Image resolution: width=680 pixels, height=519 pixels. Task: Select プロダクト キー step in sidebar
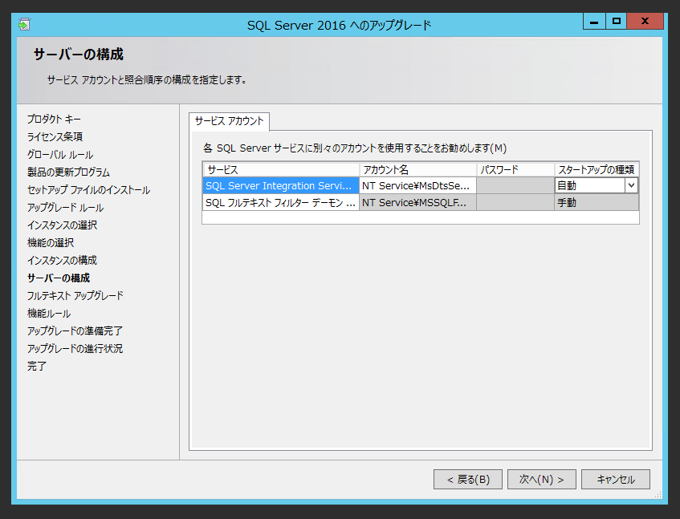click(54, 119)
